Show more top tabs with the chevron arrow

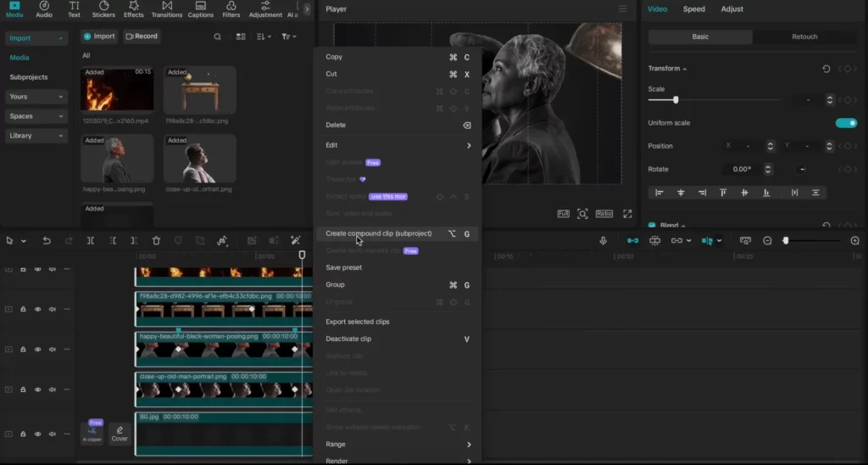coord(307,8)
